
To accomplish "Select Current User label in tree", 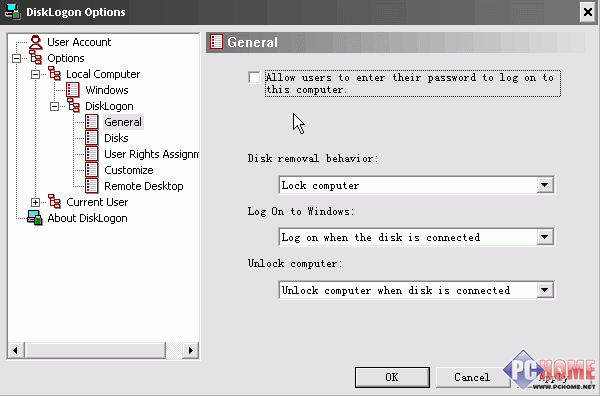I will (97, 202).
